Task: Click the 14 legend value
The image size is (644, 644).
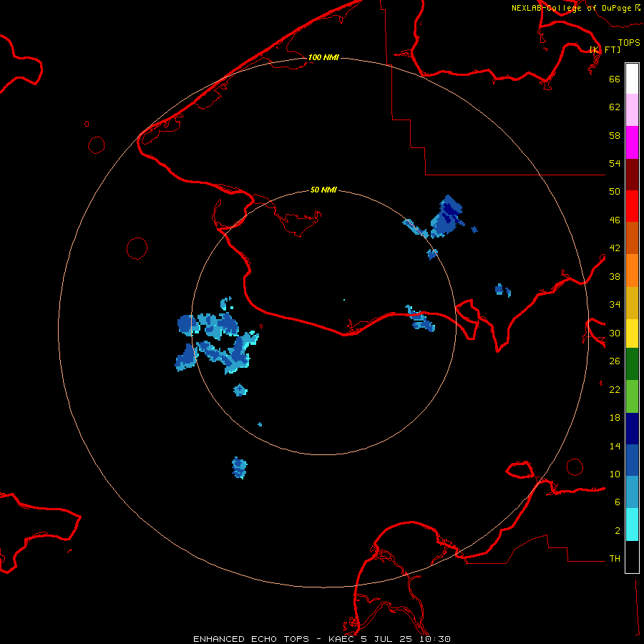Action: click(615, 446)
